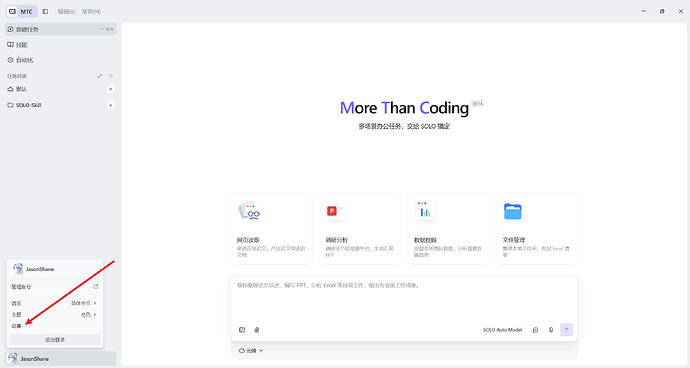Click the 任务列表 section label

[17, 77]
